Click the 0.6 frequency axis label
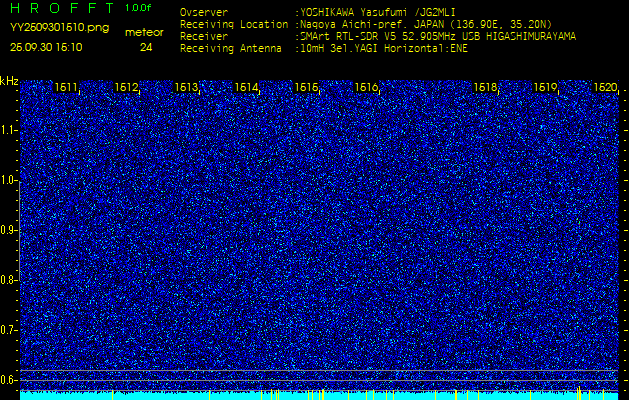Image resolution: width=629 pixels, height=400 pixels. (9, 379)
